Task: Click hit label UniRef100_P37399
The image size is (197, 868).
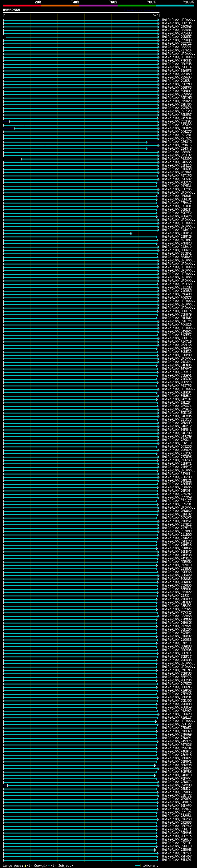Action: 177,125
